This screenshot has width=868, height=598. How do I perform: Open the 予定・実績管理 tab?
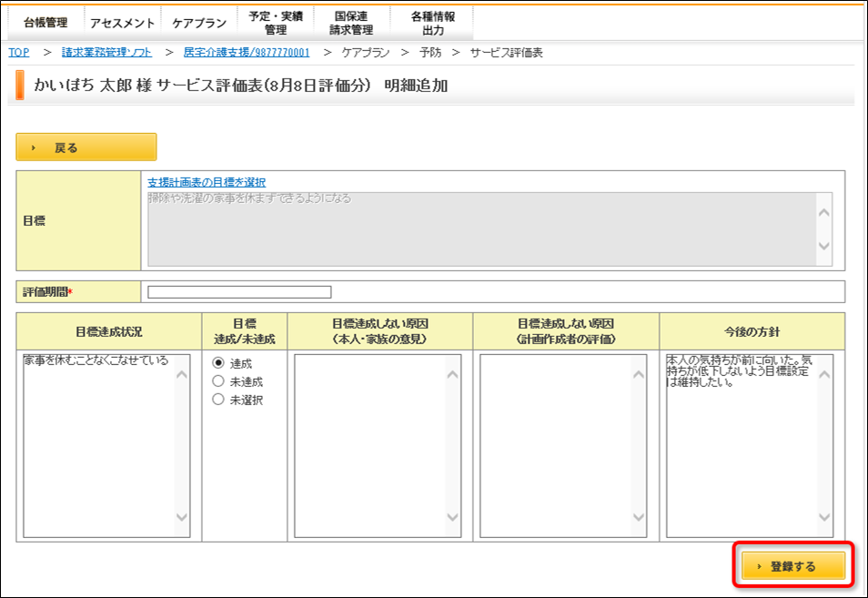tap(276, 23)
